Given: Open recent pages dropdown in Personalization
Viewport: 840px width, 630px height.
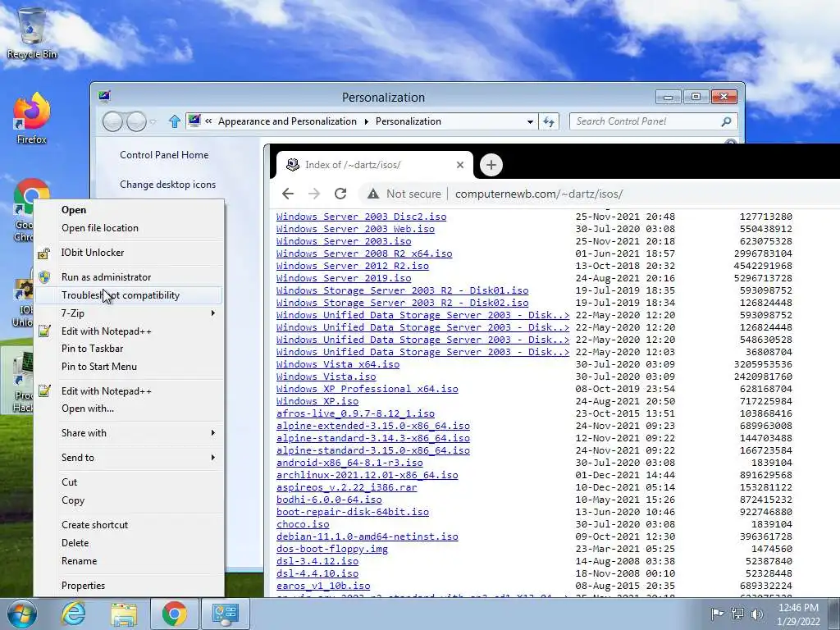Looking at the screenshot, I should click(x=153, y=122).
